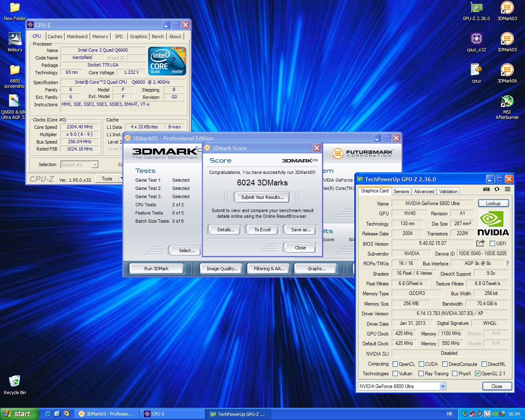This screenshot has width=525, height=420.
Task: Open the Windows start menu
Action: click(19, 414)
